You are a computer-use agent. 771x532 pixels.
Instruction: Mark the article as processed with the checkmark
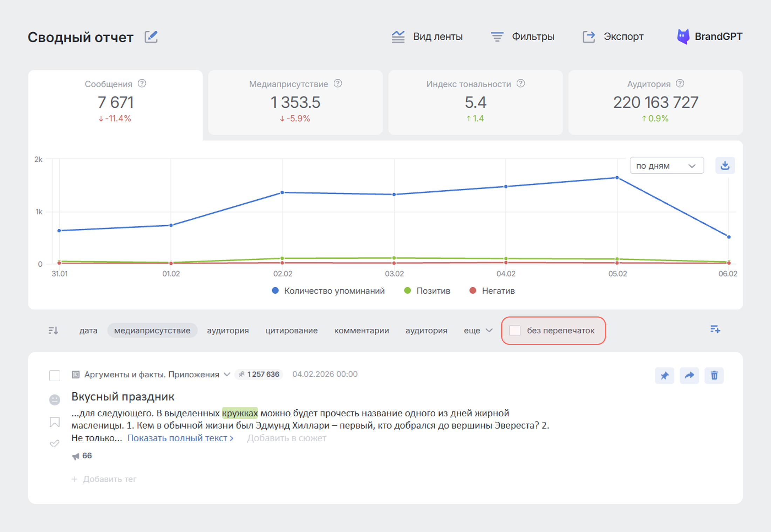click(55, 444)
